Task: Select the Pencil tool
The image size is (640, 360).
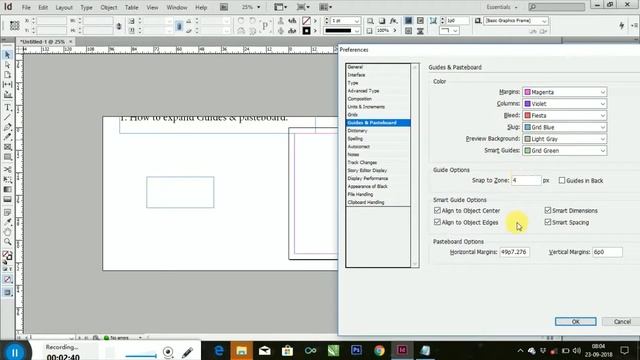Action: (x=7, y=137)
